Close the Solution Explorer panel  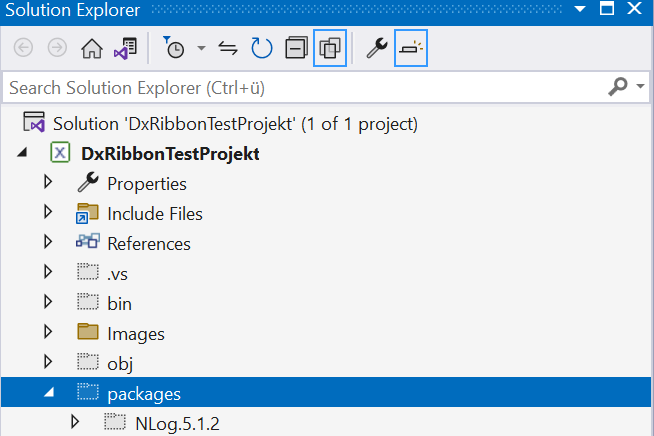click(x=634, y=9)
